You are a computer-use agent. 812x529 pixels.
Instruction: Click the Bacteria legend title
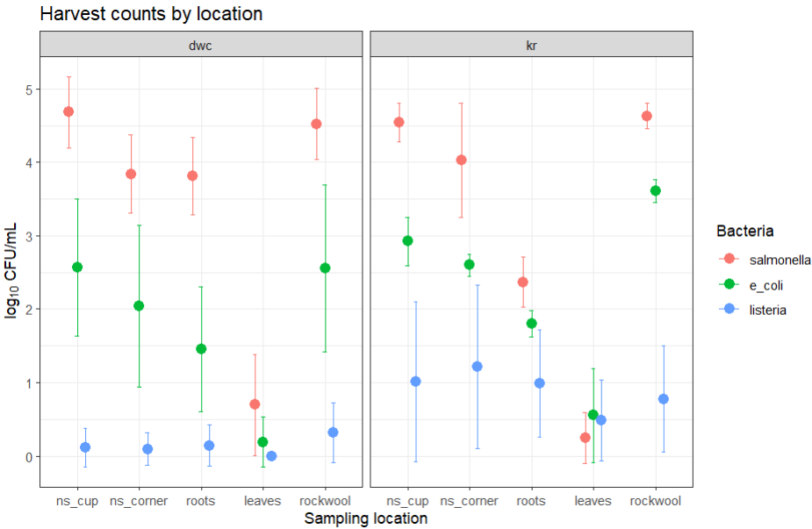744,232
